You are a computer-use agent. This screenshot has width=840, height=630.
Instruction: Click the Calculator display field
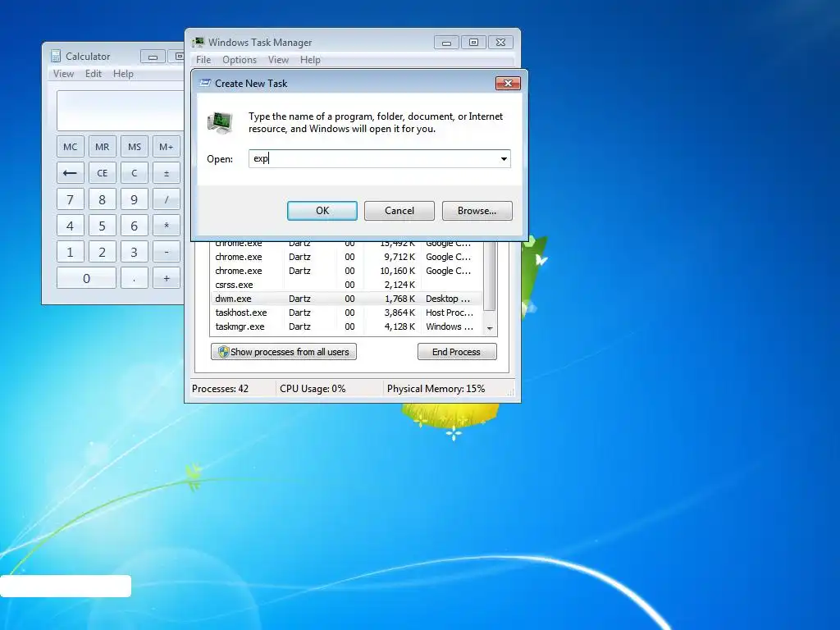point(121,111)
